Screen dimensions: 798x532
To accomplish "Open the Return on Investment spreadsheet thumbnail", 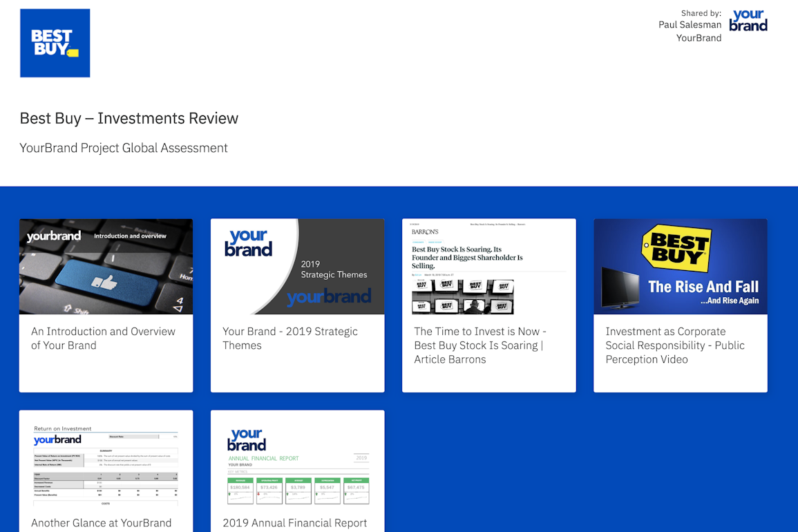I will coord(106,458).
